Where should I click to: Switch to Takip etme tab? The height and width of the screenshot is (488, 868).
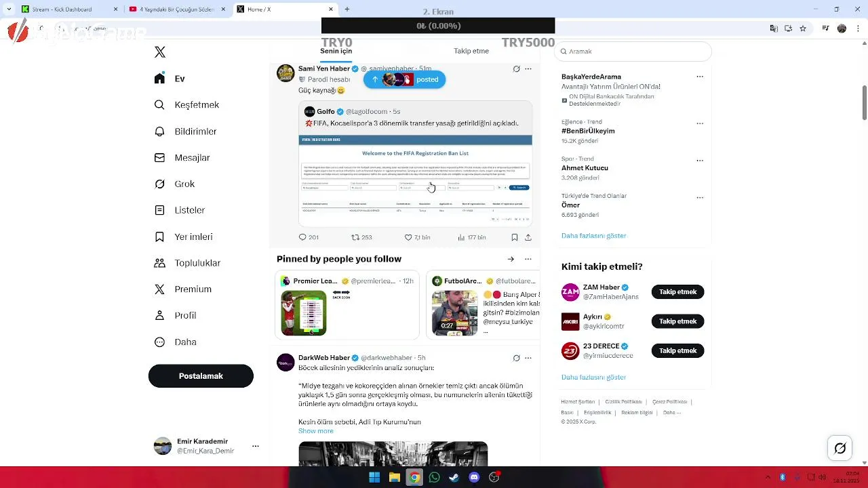(471, 52)
